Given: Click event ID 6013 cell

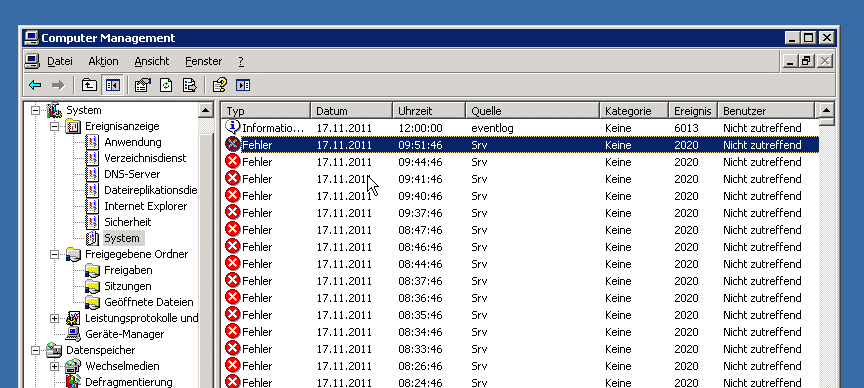Looking at the screenshot, I should tap(686, 128).
